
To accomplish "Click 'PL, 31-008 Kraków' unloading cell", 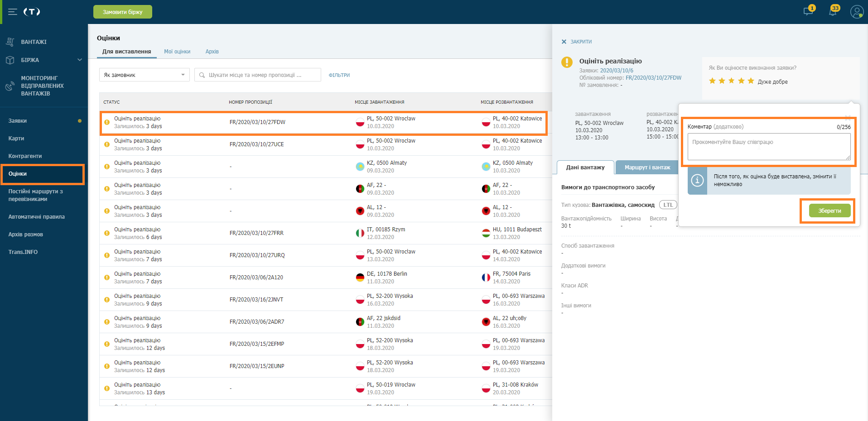I will tap(515, 385).
